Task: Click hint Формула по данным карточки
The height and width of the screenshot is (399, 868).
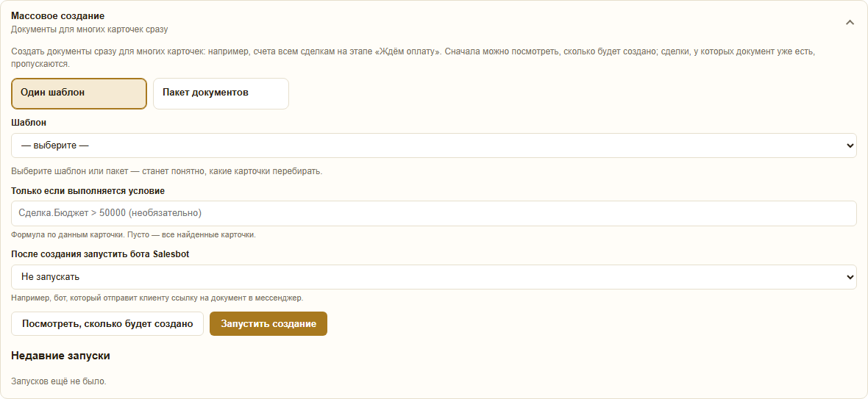Action: (x=133, y=235)
